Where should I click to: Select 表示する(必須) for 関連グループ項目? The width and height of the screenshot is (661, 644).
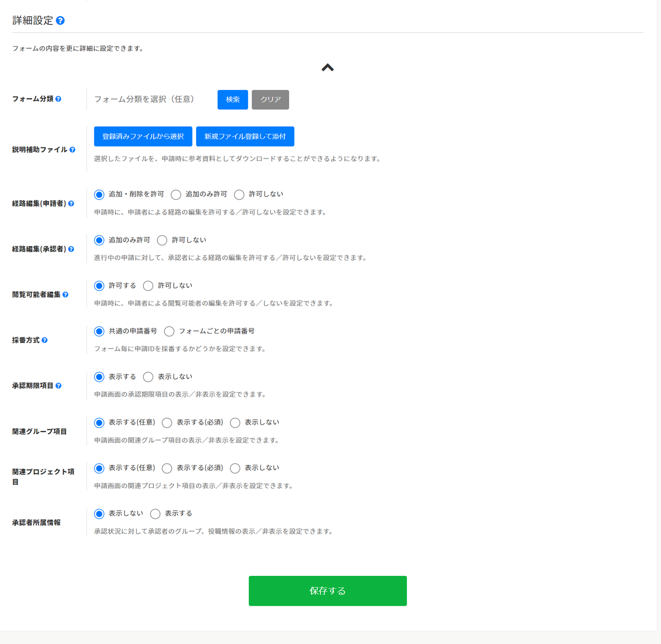tap(167, 423)
